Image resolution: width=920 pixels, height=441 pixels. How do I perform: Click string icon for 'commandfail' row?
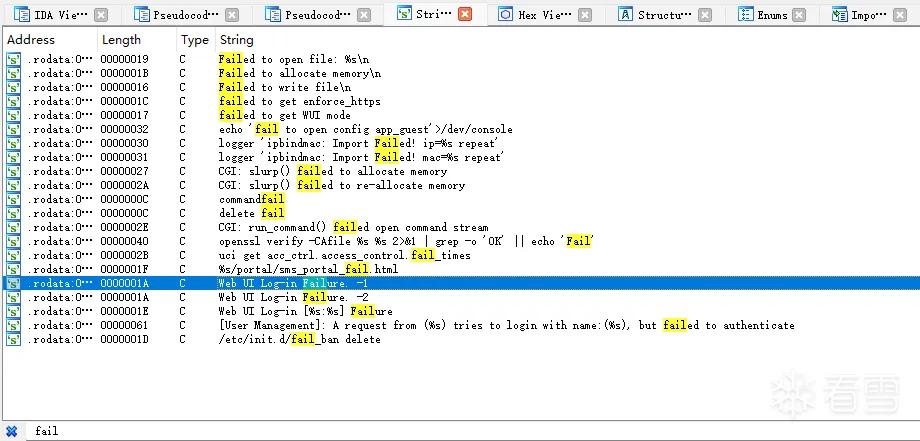coord(13,199)
